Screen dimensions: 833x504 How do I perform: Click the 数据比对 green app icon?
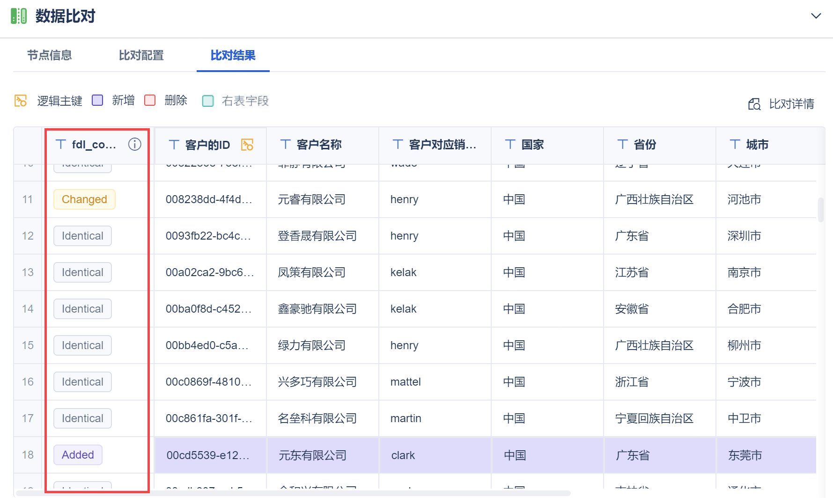point(19,16)
